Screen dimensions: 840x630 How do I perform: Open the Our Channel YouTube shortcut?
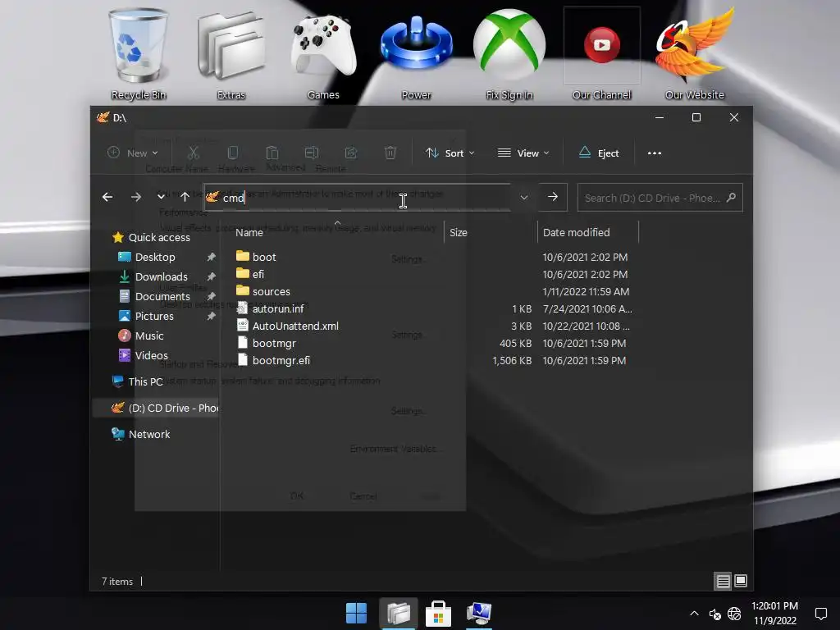(601, 53)
